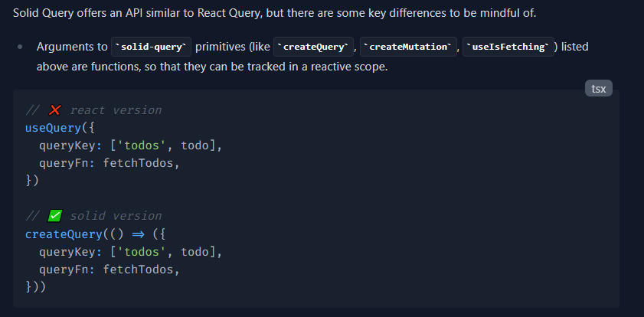Click the green checkmark icon in code comment
The height and width of the screenshot is (317, 644).
55,216
